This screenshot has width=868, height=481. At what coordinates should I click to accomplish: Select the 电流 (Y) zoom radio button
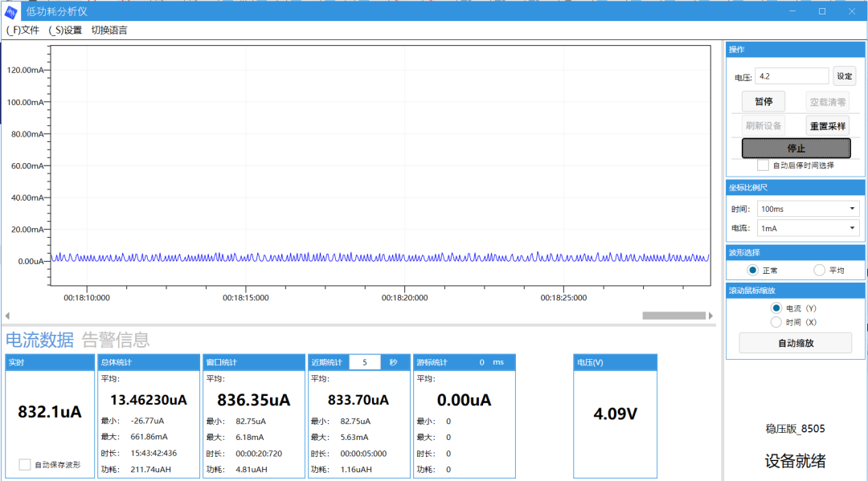(x=776, y=308)
